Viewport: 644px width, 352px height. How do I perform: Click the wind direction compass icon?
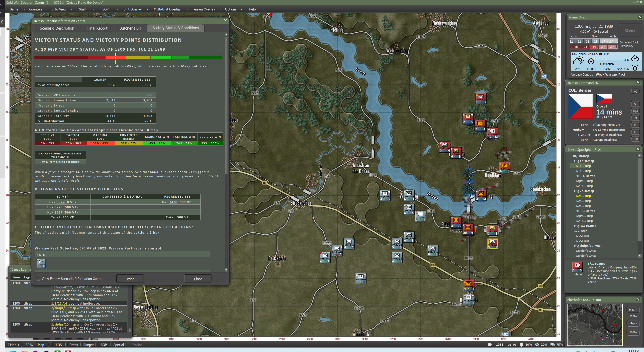[591, 62]
